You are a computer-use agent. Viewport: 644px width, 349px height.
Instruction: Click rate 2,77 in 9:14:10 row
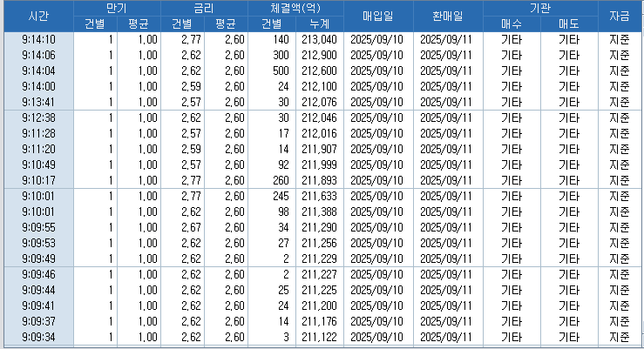tap(183, 40)
